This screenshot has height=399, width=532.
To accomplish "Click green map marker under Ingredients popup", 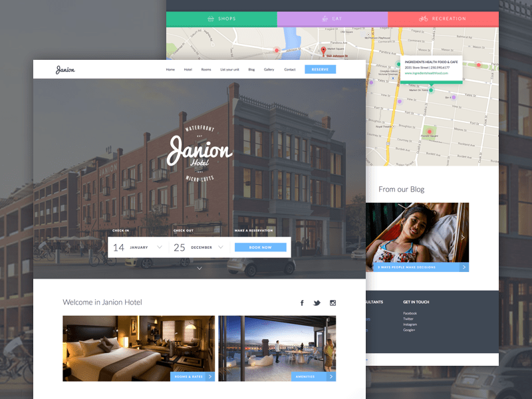I will pos(431,89).
